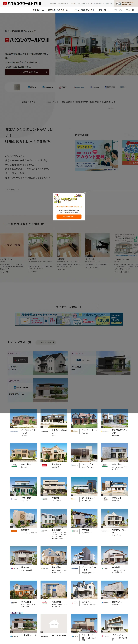Go to マイページ
Viewport: 138px width, 644px height.
click(118, 10)
